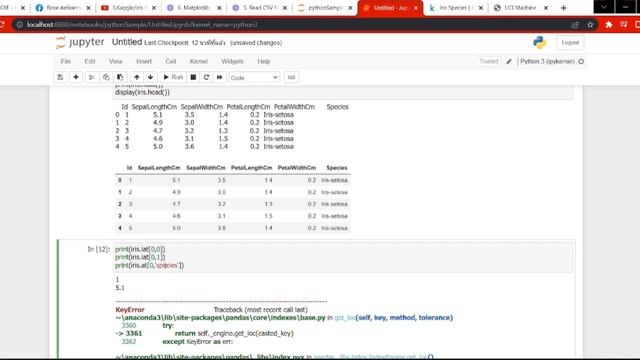Bookmark this page with star icon

pos(590,24)
